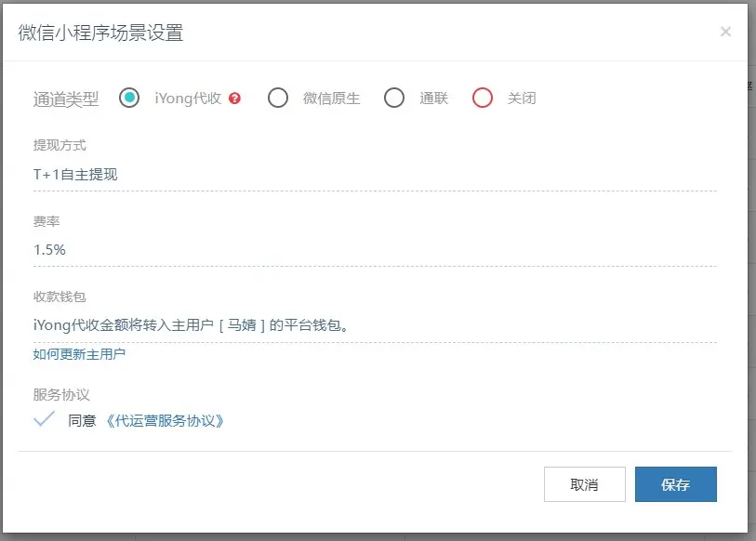This screenshot has height=541, width=756.
Task: Click the blue 保存 button
Action: pyautogui.click(x=675, y=484)
